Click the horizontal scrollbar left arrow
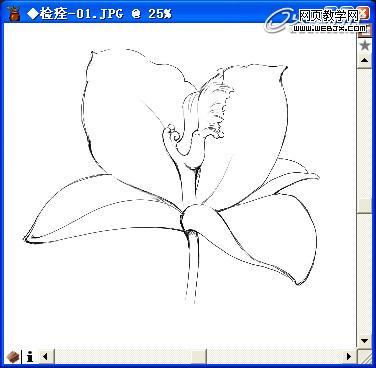 pos(46,357)
